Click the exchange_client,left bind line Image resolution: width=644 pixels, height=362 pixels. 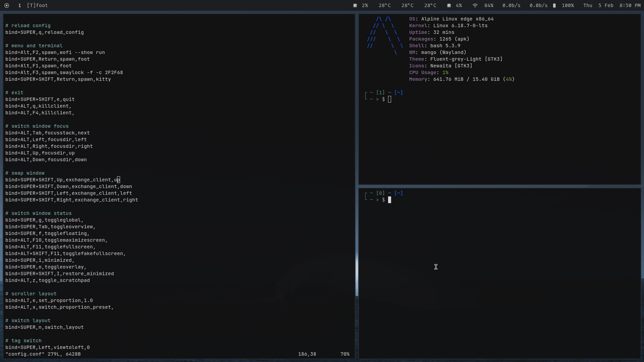(x=69, y=193)
